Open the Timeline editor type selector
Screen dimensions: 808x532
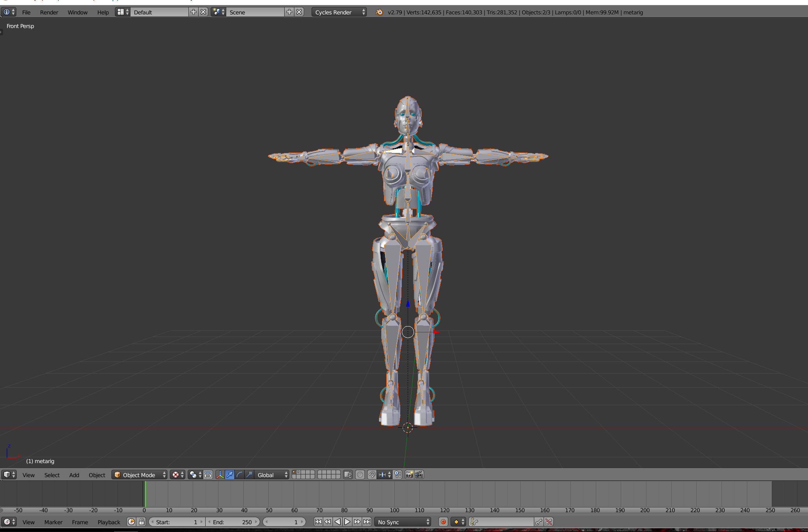tap(9, 522)
